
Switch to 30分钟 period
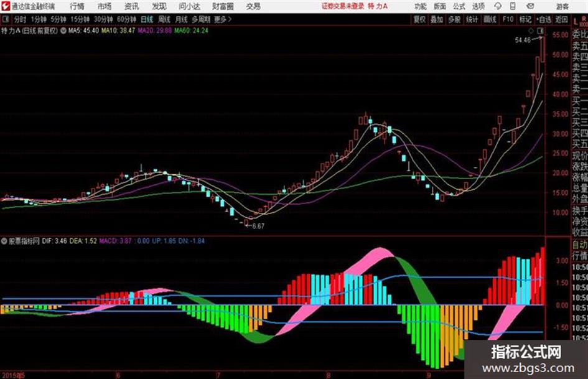(x=103, y=19)
